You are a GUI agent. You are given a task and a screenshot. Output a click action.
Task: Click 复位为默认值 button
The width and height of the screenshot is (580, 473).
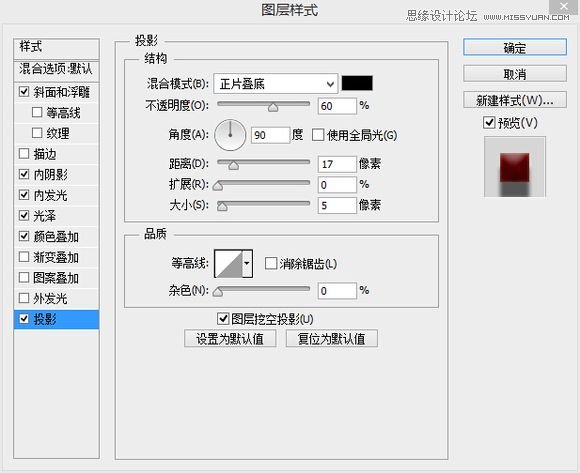tap(332, 338)
